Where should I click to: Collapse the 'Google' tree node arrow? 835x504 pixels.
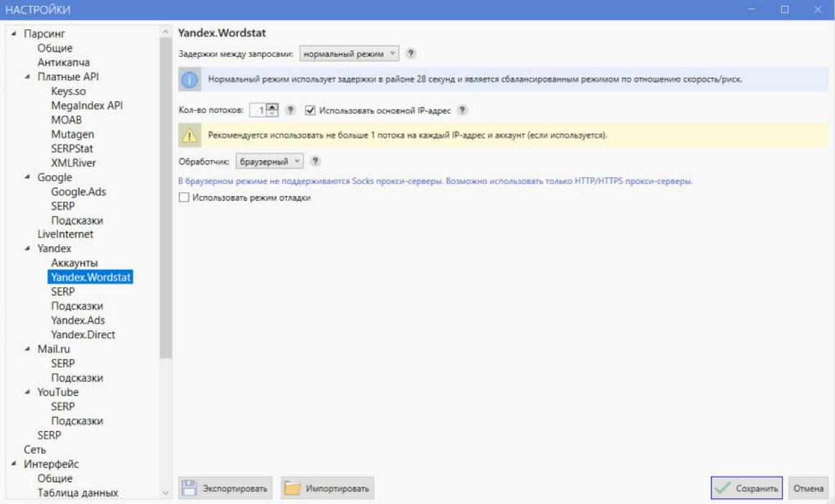point(28,177)
